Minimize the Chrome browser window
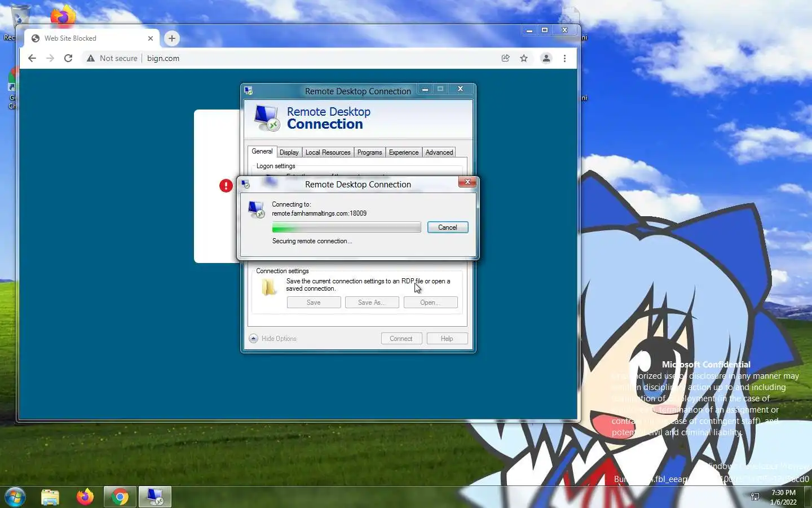This screenshot has height=508, width=812. tap(529, 30)
